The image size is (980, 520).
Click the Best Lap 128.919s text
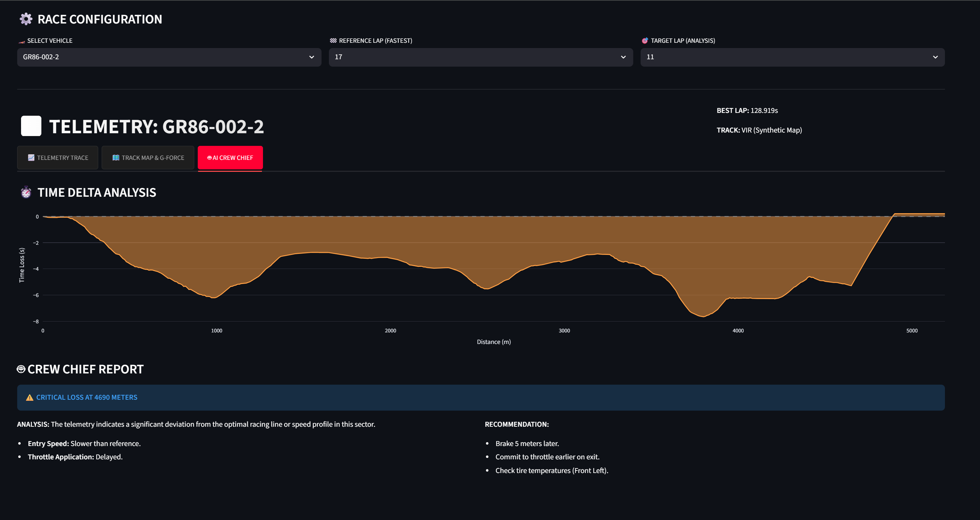[747, 111]
